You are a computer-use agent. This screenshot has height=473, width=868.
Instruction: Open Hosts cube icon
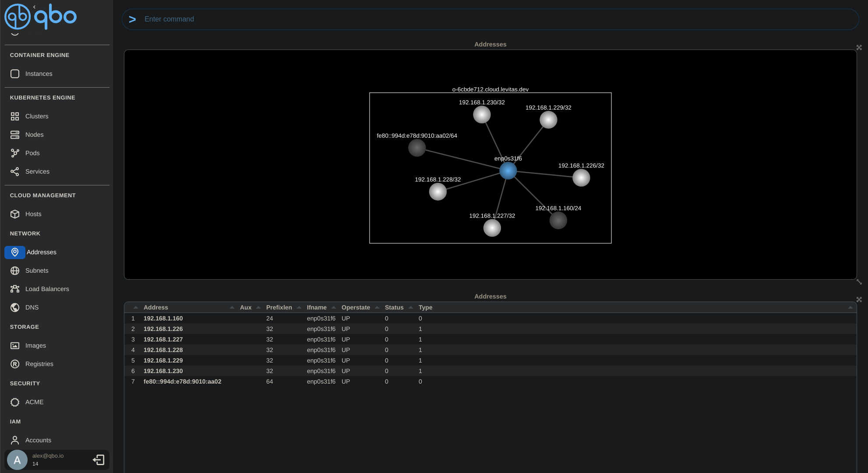[x=15, y=214]
